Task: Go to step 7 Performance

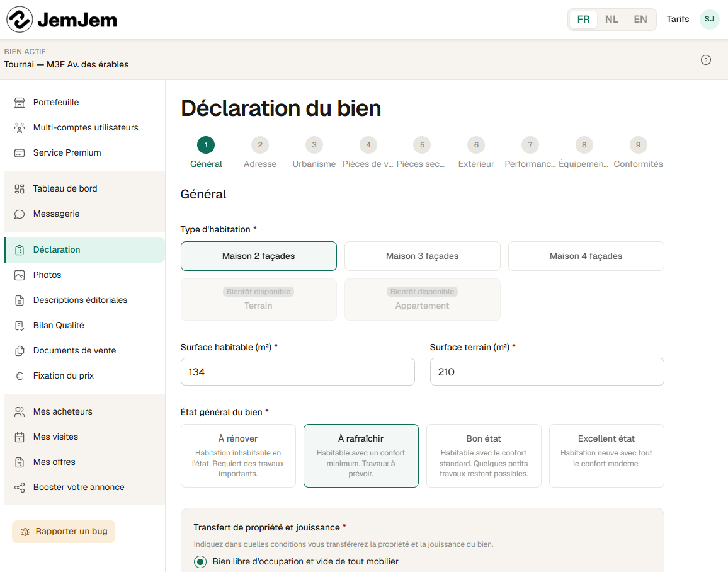Action: pyautogui.click(x=530, y=152)
